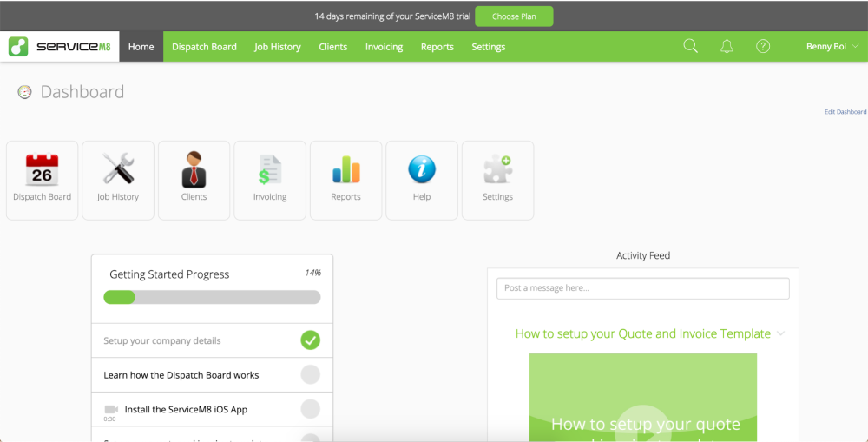The width and height of the screenshot is (868, 442).
Task: Select the Home tab
Action: 141,47
